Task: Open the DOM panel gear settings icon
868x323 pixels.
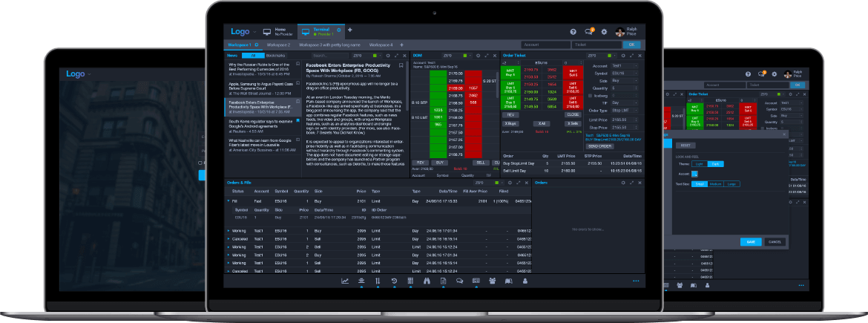Action: click(x=479, y=56)
